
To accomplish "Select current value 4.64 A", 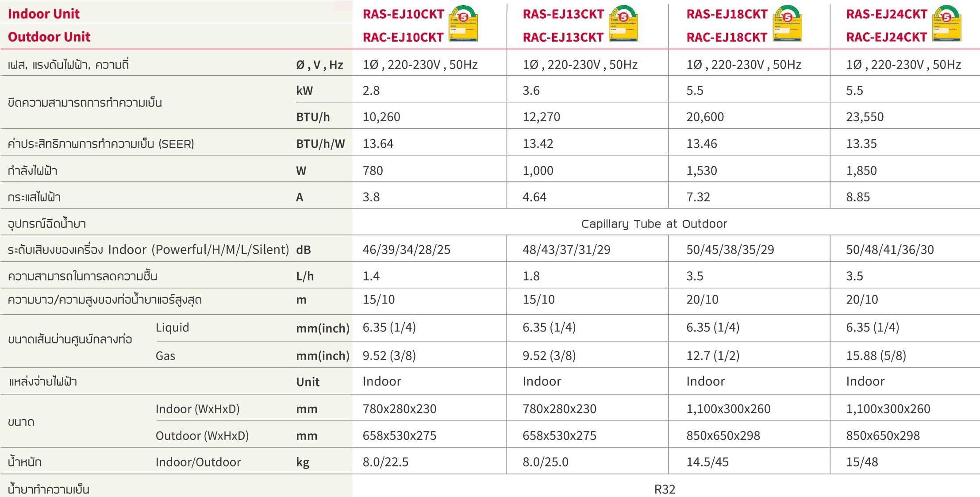I will pos(534,197).
